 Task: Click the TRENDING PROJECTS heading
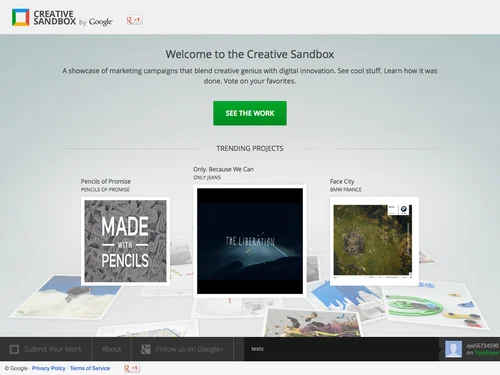(250, 148)
